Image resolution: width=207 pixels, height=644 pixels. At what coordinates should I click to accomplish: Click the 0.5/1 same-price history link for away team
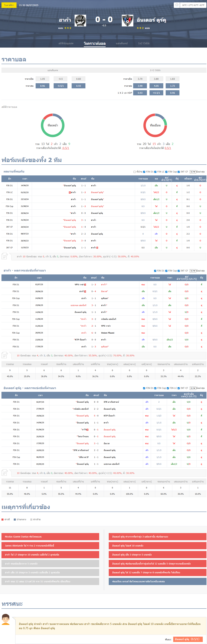pyautogui.click(x=168, y=148)
